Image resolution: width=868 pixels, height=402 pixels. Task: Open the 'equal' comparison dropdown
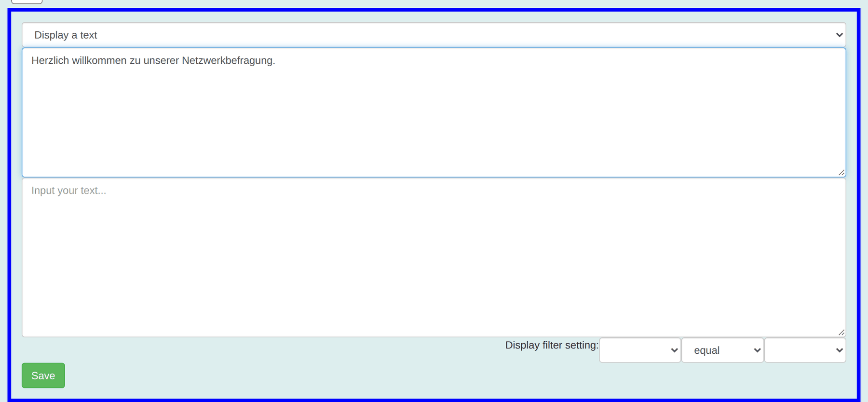(x=722, y=350)
